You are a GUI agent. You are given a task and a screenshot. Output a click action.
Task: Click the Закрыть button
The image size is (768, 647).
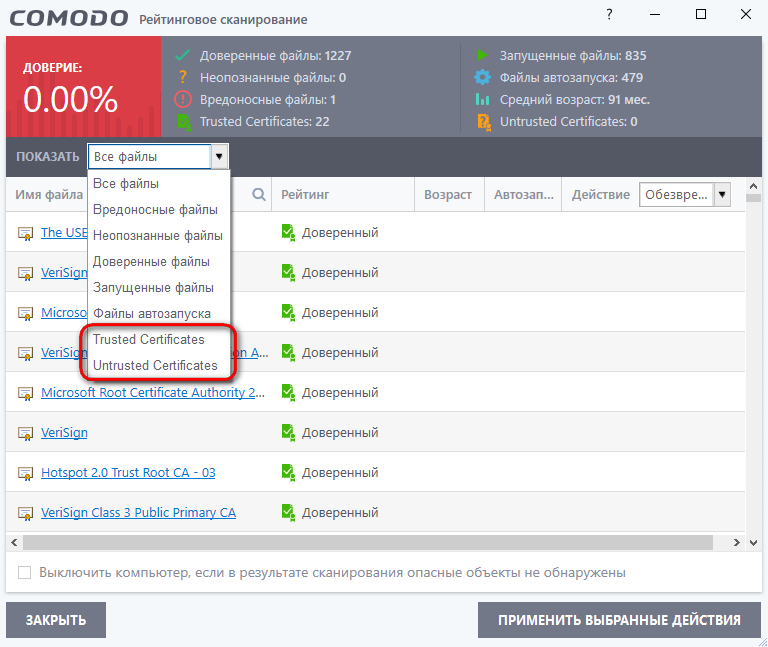[x=56, y=620]
